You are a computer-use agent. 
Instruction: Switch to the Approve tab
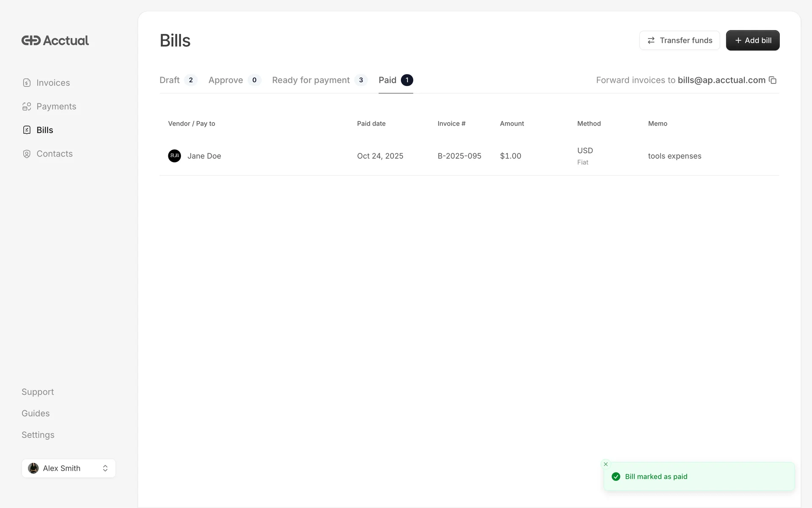point(226,80)
